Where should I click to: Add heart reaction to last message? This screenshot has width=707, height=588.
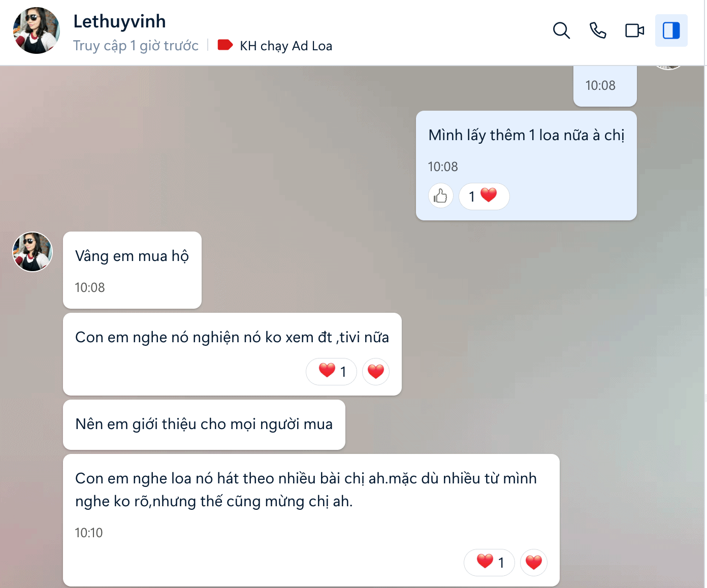(534, 563)
